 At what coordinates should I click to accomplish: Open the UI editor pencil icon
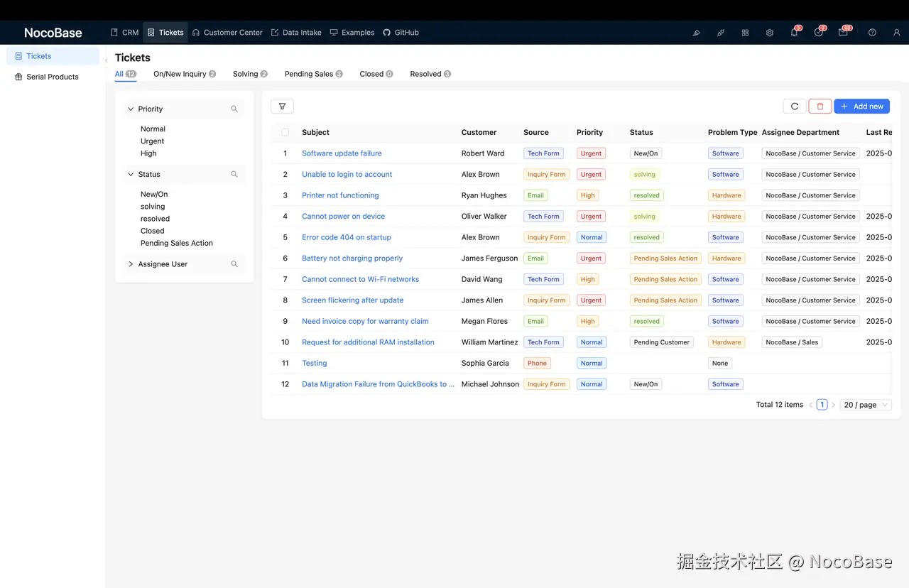697,33
